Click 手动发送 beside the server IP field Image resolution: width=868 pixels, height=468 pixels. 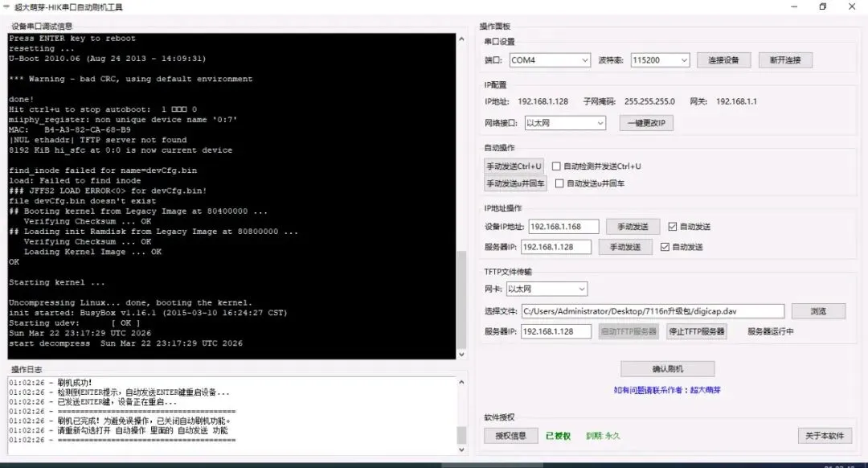tap(625, 247)
